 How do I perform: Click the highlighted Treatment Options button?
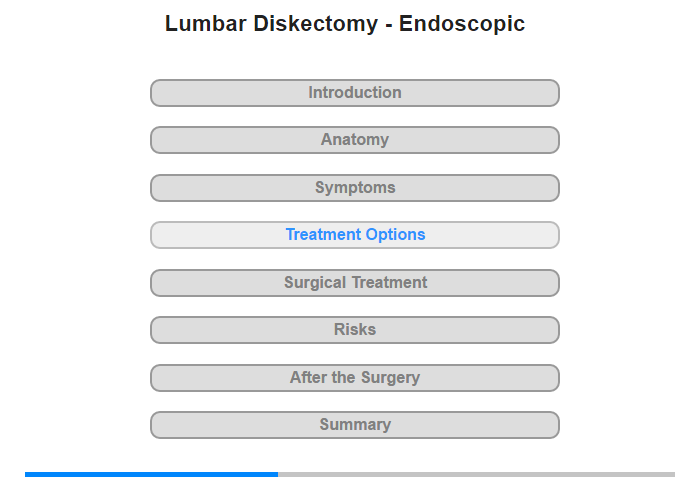354,235
